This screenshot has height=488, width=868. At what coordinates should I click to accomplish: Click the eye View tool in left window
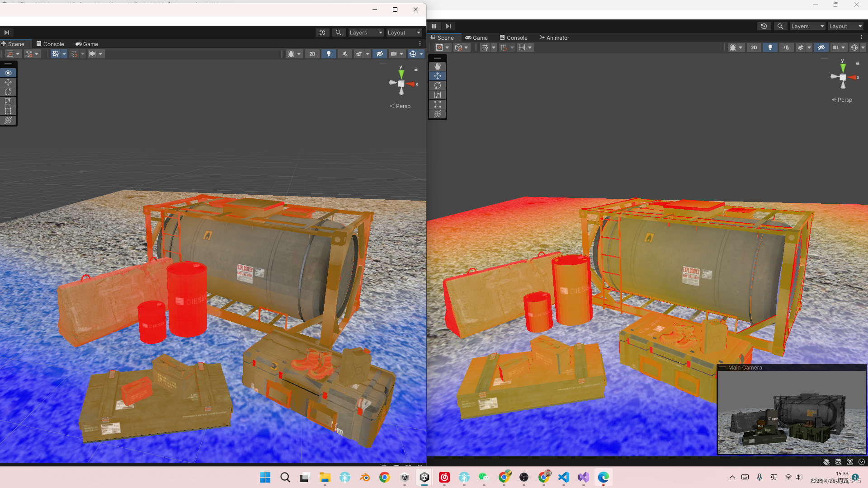8,73
